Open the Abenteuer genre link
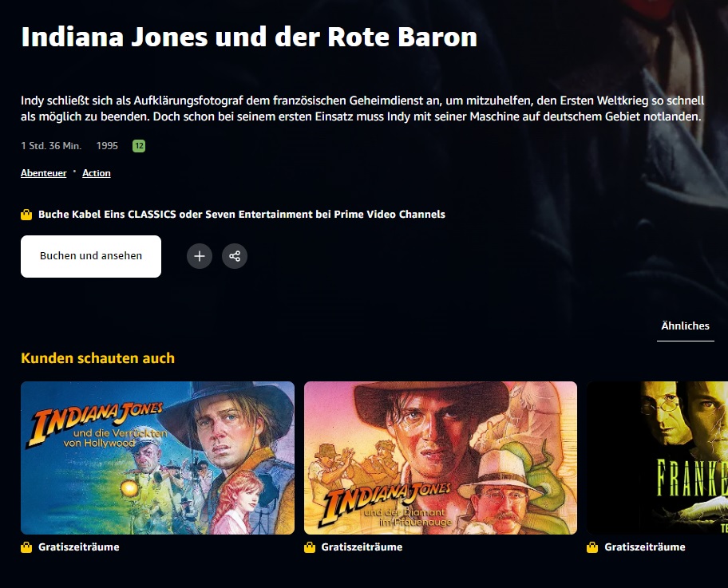This screenshot has width=728, height=588. click(44, 173)
